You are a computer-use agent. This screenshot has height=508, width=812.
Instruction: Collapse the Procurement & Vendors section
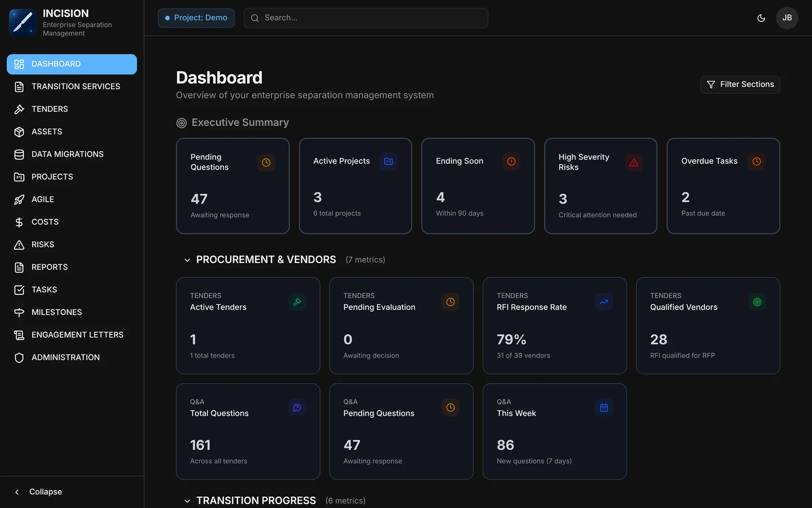(x=187, y=260)
